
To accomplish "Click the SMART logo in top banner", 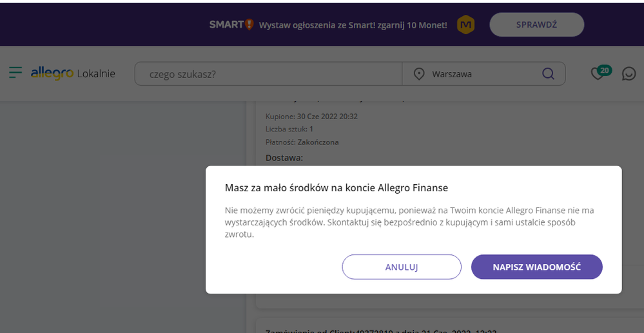I will [x=231, y=24].
